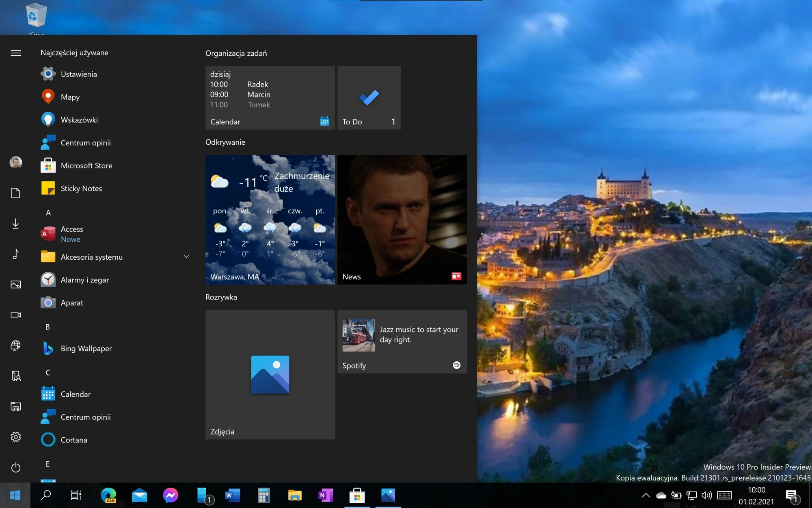Open Messenger from the taskbar
The width and height of the screenshot is (812, 508).
pyautogui.click(x=171, y=495)
